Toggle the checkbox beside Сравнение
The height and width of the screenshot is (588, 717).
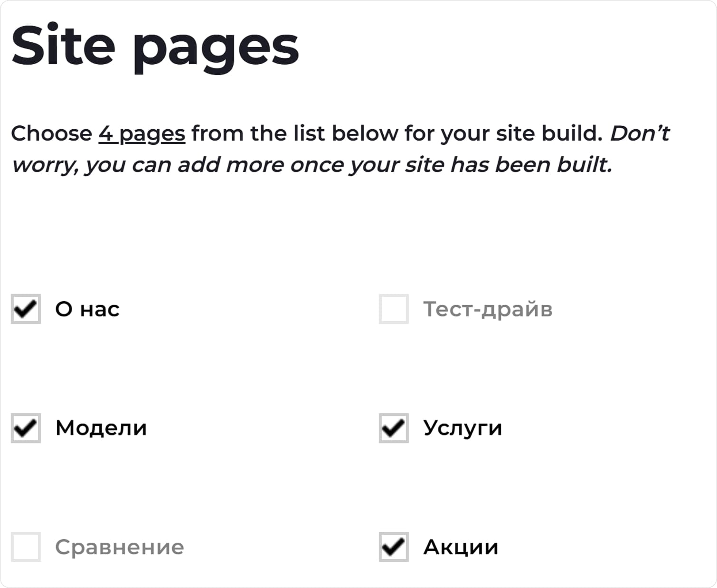[x=25, y=547]
